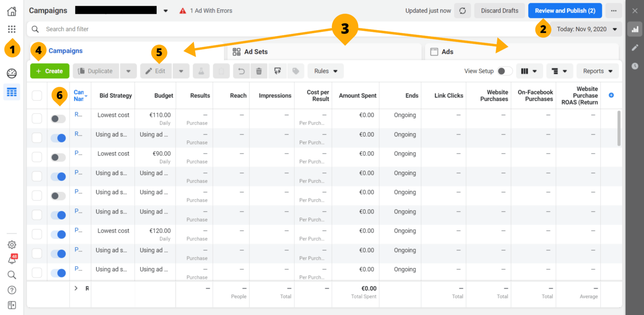The height and width of the screenshot is (315, 644).
Task: Click the tag labels icon
Action: click(x=296, y=71)
